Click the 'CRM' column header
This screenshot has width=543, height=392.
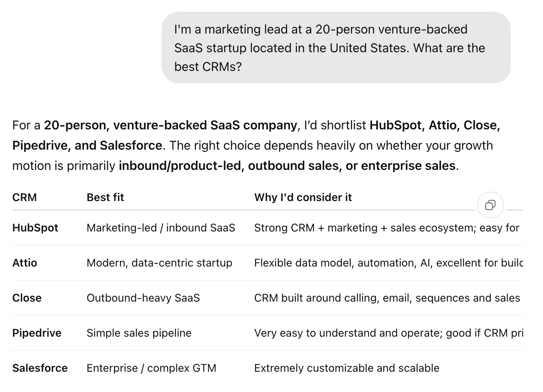click(25, 198)
